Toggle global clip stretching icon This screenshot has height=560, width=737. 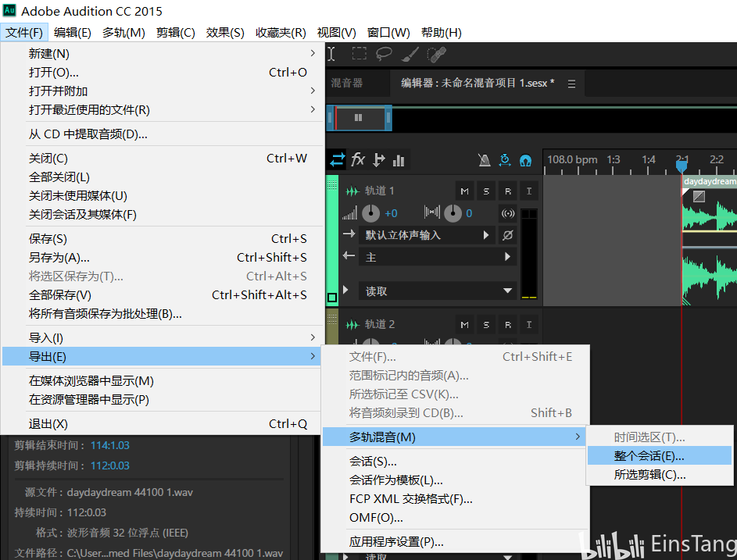[x=505, y=160]
